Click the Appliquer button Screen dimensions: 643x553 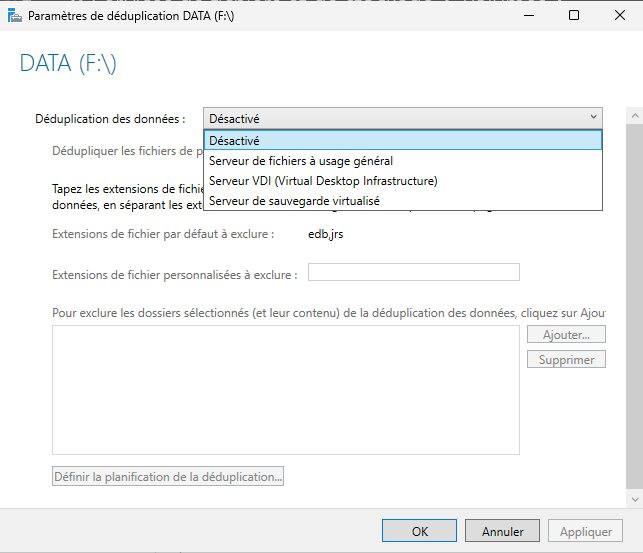586,531
